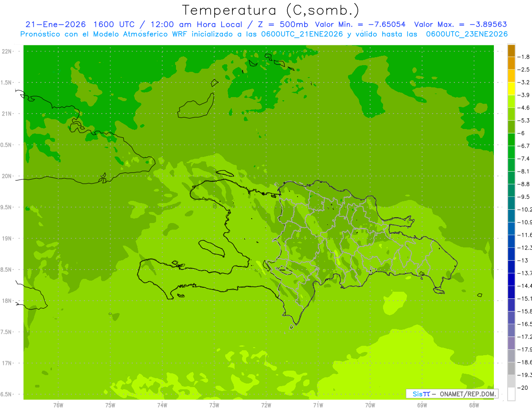Click the "-9.5" legend value
This screenshot has width=532, height=411.
coord(524,197)
